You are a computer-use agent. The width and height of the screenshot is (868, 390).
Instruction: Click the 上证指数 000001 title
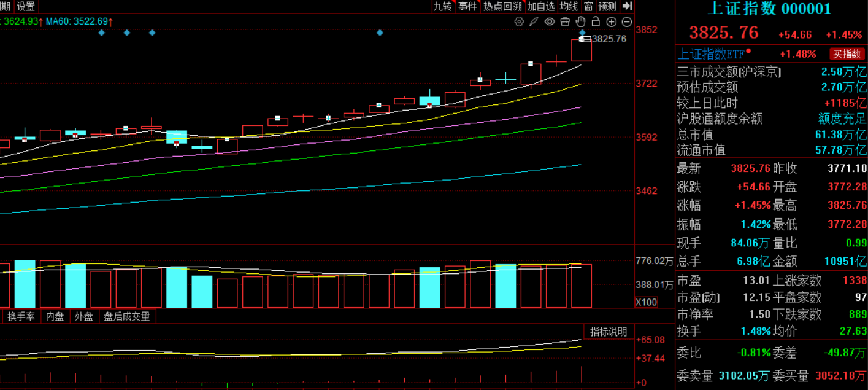click(x=769, y=9)
